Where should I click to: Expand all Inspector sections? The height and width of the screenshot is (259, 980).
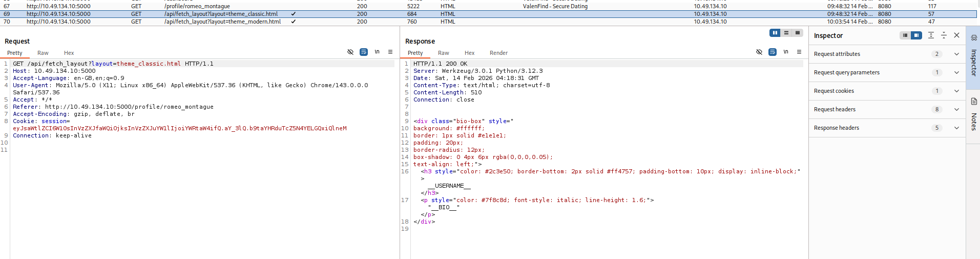[x=931, y=35]
